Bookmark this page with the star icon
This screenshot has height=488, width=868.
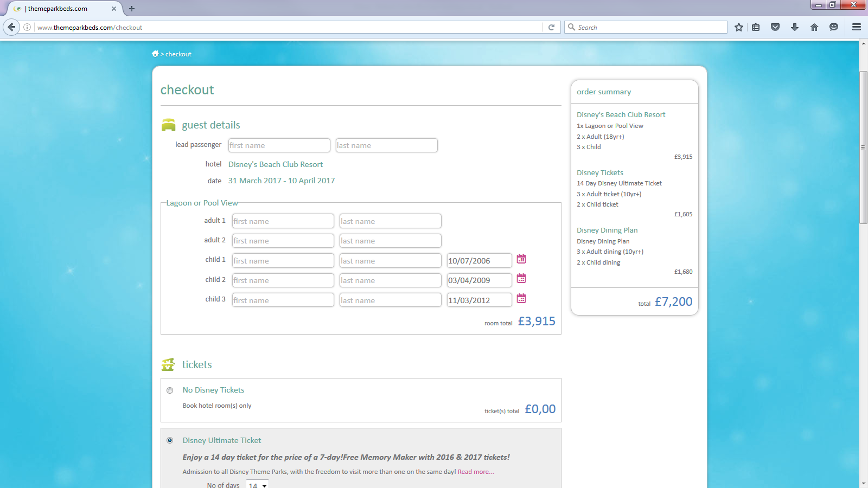point(739,27)
